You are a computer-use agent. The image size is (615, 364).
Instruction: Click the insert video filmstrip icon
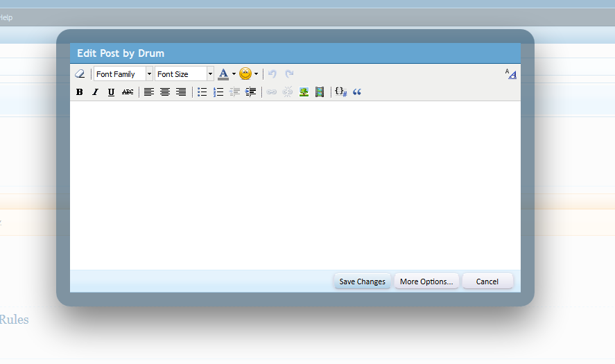point(320,92)
